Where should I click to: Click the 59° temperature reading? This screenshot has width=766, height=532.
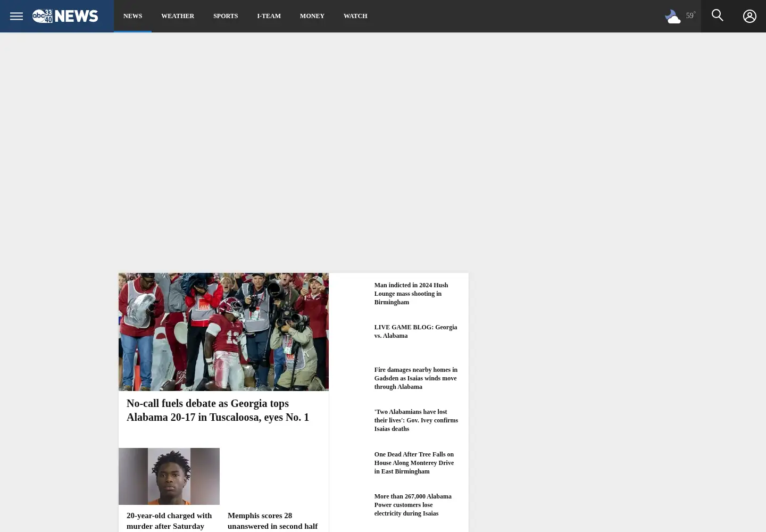click(690, 15)
